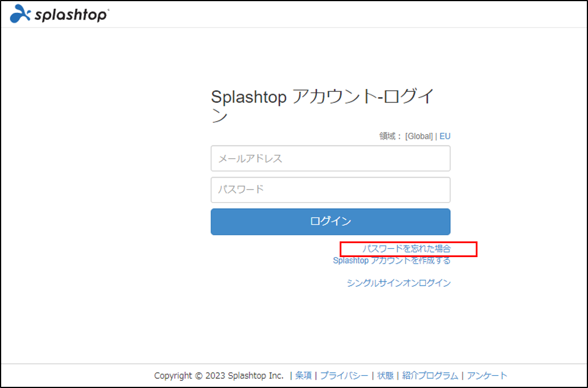
Task: Click the Splashtop アカウント-ログイン heading
Action: tap(323, 106)
